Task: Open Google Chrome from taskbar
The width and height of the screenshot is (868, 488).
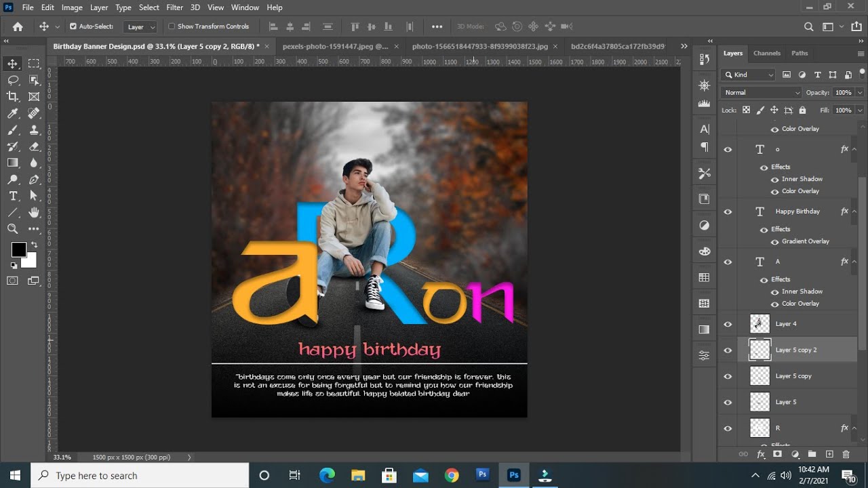Action: coord(452,476)
